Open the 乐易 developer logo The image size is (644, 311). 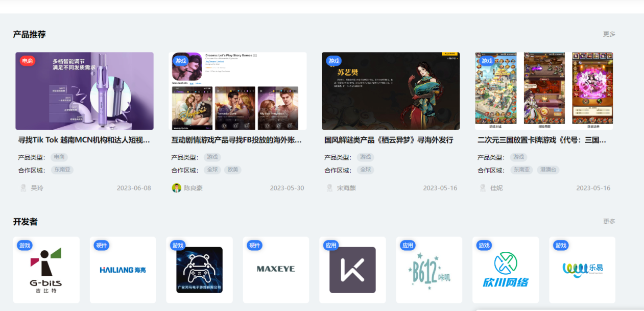pyautogui.click(x=582, y=269)
